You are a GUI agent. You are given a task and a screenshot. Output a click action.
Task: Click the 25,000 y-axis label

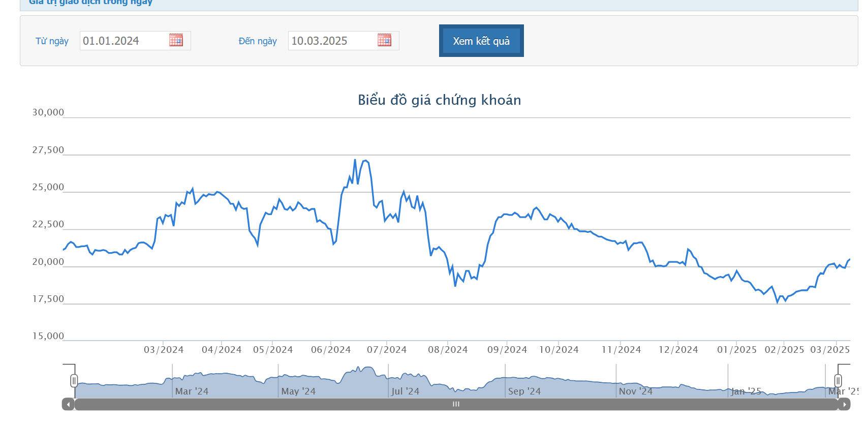click(x=48, y=187)
